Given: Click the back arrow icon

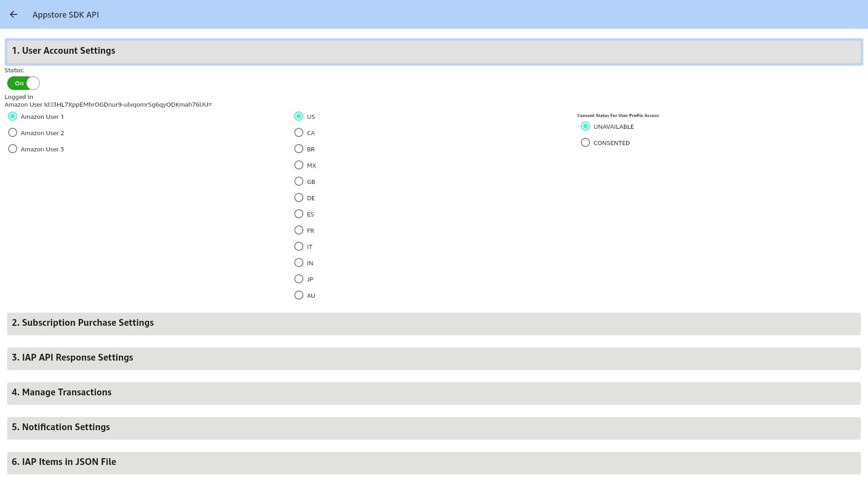Looking at the screenshot, I should pos(14,14).
